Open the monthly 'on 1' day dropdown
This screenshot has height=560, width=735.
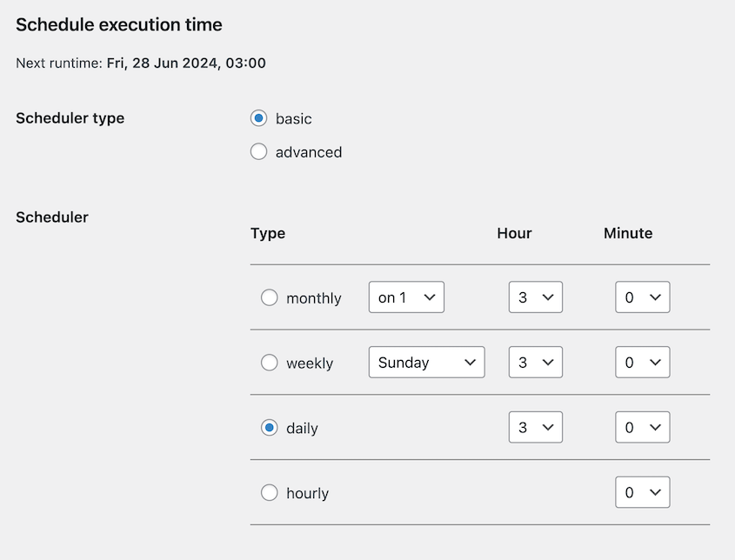coord(406,297)
